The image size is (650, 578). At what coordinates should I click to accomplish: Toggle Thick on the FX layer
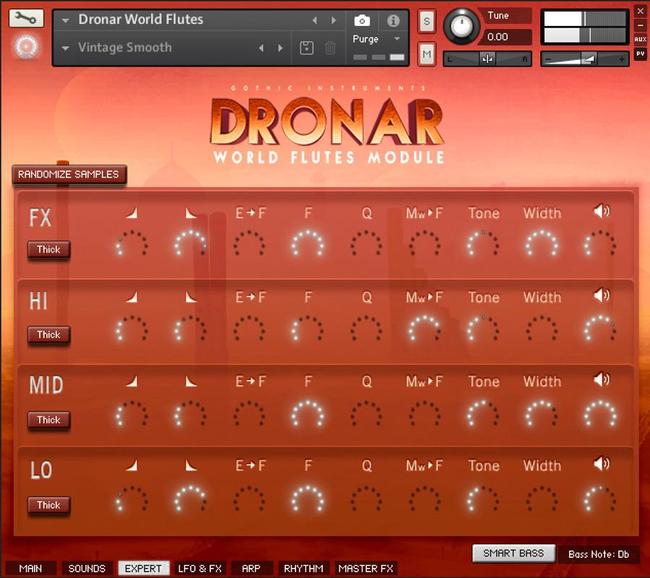pyautogui.click(x=49, y=250)
